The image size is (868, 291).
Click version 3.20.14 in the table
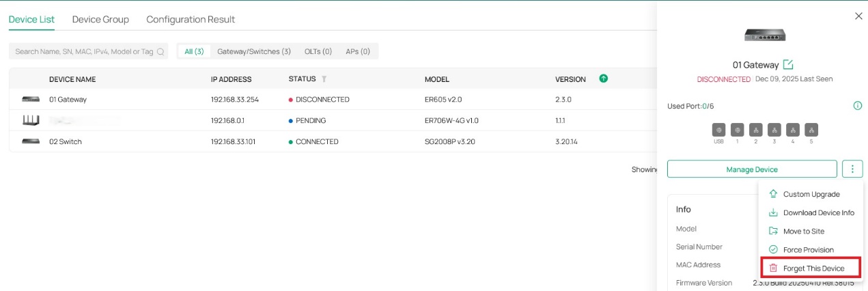[567, 141]
